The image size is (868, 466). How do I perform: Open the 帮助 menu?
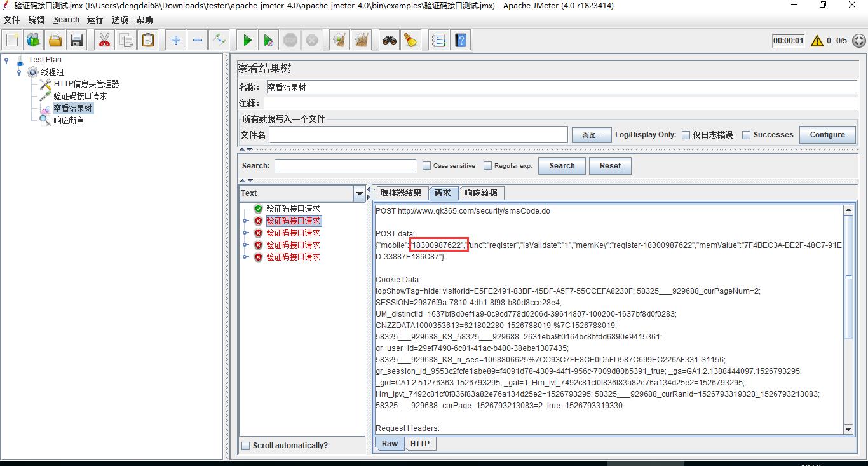click(144, 20)
